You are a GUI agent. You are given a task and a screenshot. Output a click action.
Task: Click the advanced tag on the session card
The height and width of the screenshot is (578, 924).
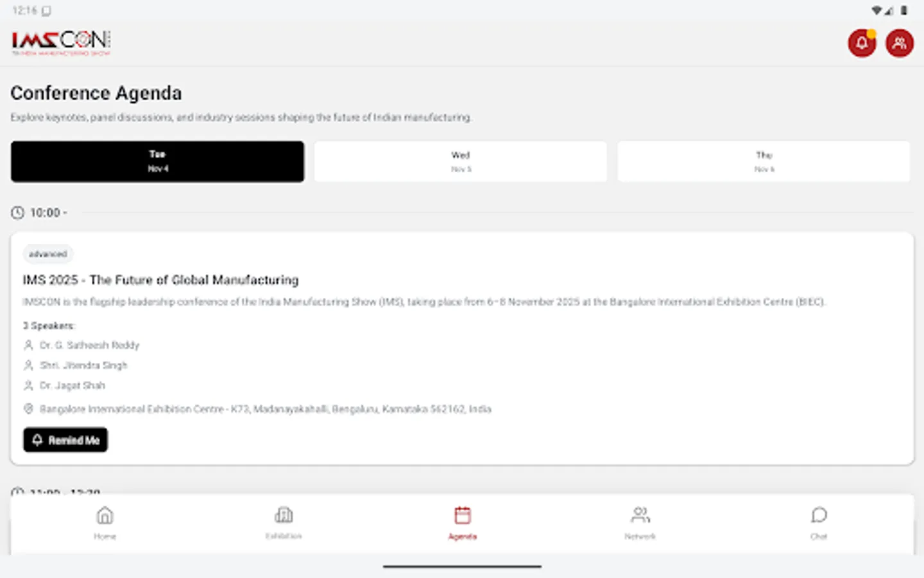(x=47, y=254)
